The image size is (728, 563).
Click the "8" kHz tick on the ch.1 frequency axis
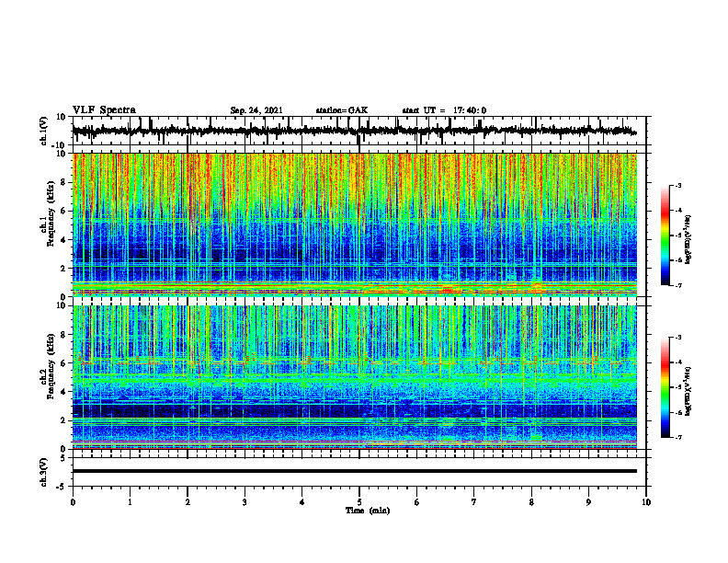tap(64, 182)
